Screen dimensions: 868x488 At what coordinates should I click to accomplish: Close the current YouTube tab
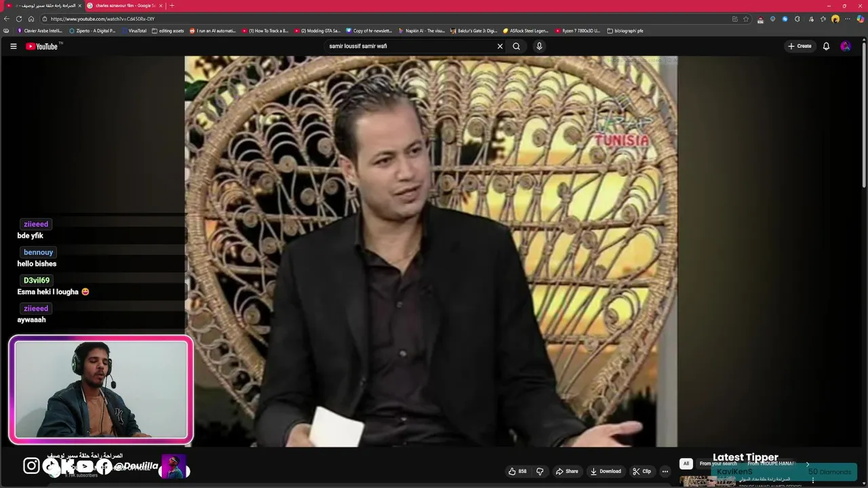click(x=79, y=5)
